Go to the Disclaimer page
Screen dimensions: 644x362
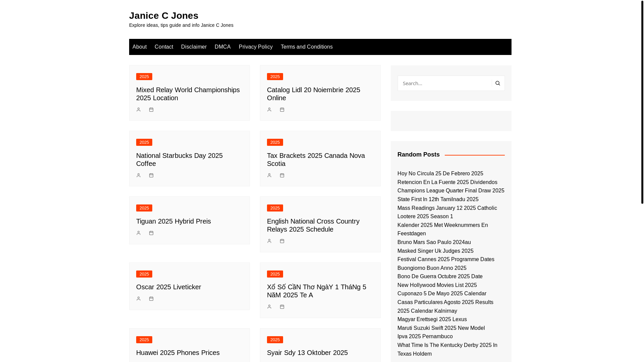[x=194, y=47]
